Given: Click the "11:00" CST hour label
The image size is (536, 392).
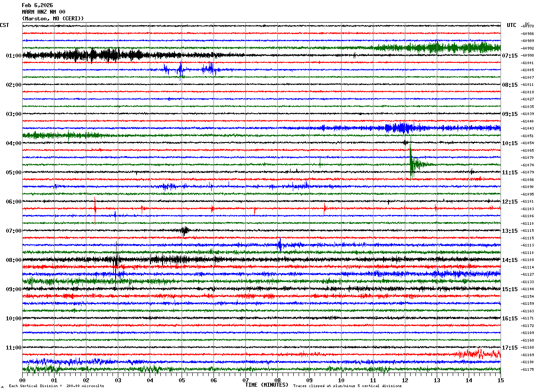Looking at the screenshot, I should click(x=14, y=348).
